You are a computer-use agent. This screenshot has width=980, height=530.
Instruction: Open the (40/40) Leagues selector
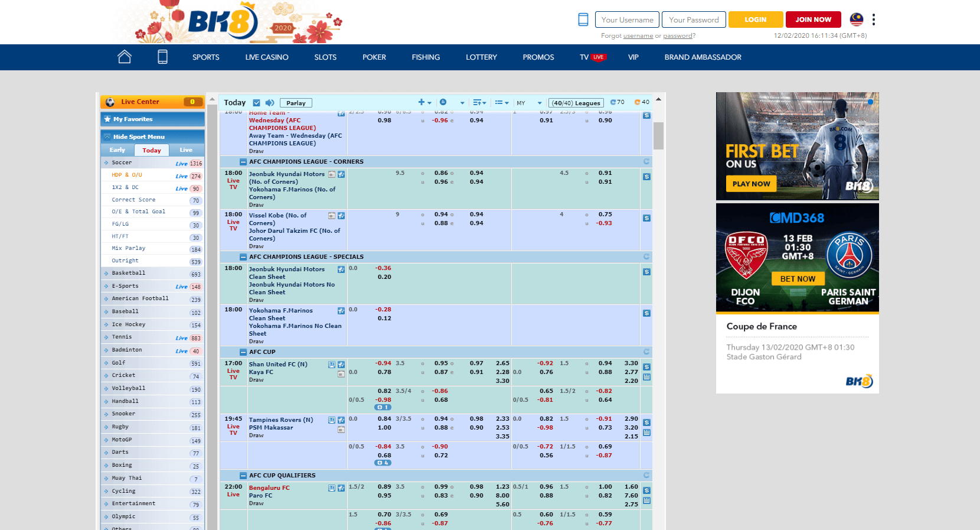[576, 103]
